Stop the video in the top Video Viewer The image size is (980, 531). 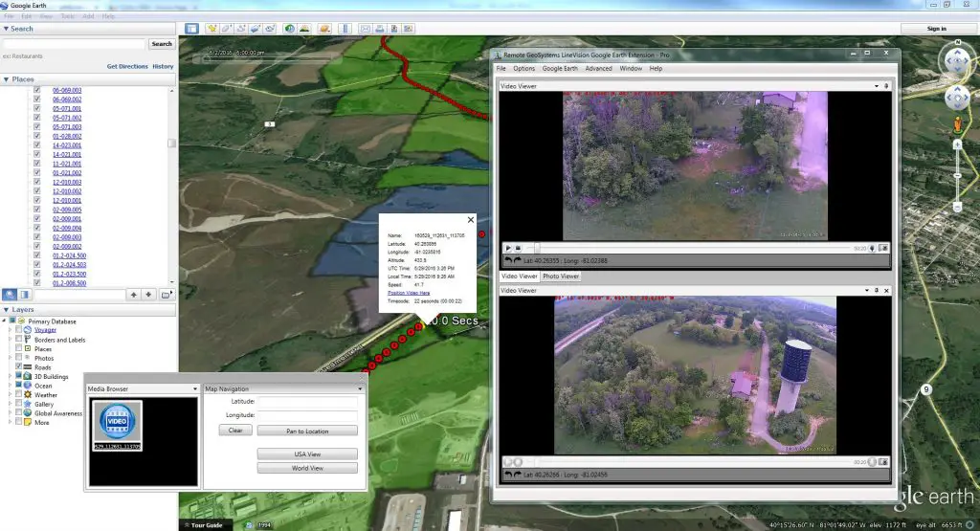point(518,248)
